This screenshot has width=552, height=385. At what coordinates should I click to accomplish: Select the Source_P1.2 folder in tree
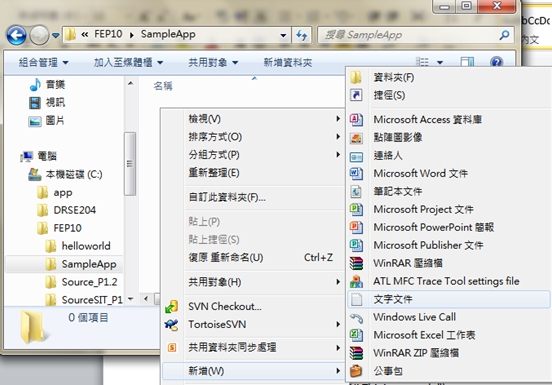point(81,282)
